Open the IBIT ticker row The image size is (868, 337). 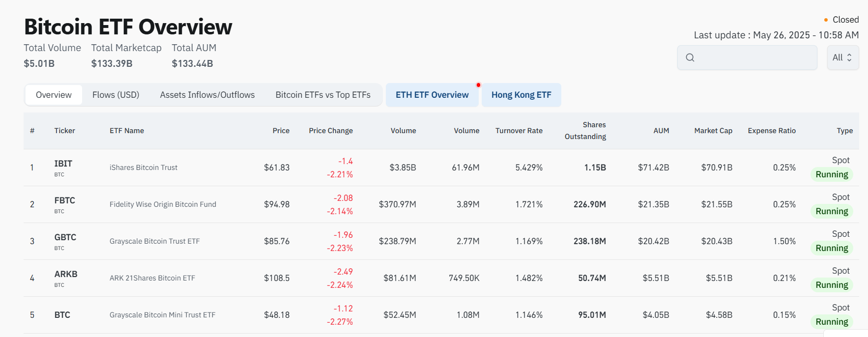tap(63, 164)
